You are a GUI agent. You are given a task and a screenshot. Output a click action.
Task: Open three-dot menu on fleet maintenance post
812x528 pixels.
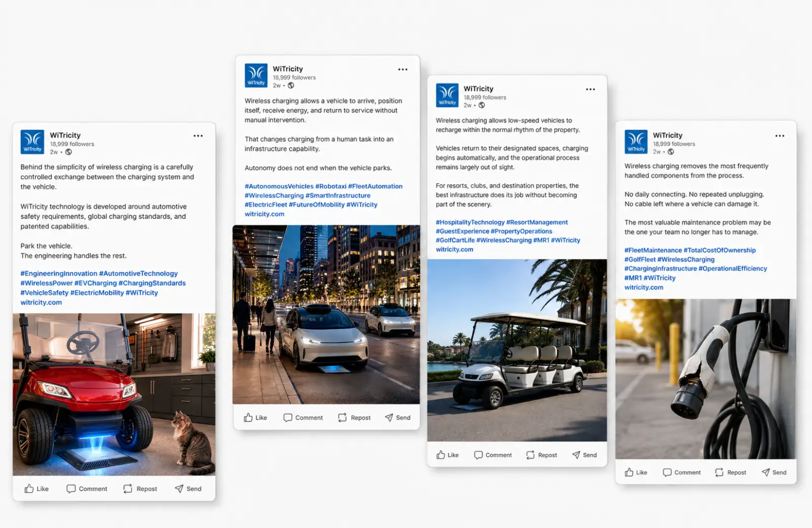780,136
